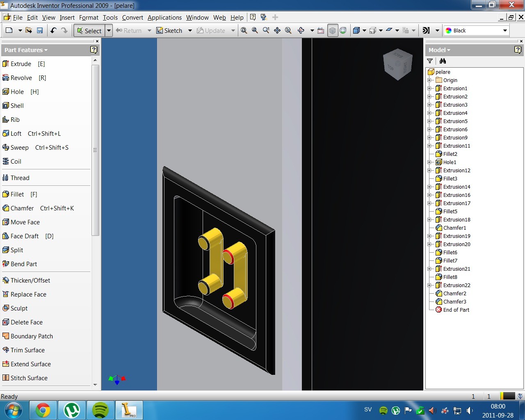The height and width of the screenshot is (420, 525).
Task: Undo the last action
Action: [x=53, y=30]
